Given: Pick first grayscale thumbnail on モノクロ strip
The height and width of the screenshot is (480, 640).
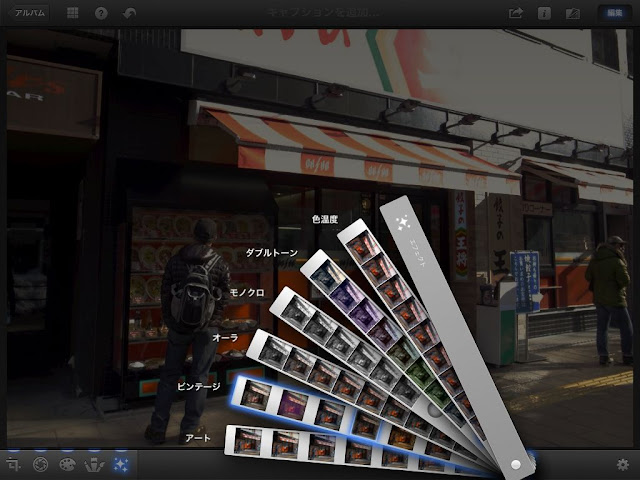Looking at the screenshot, I should click(296, 313).
